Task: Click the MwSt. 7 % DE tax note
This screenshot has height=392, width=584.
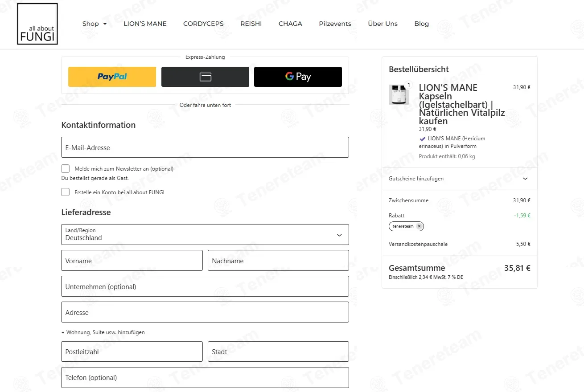Action: pyautogui.click(x=426, y=277)
